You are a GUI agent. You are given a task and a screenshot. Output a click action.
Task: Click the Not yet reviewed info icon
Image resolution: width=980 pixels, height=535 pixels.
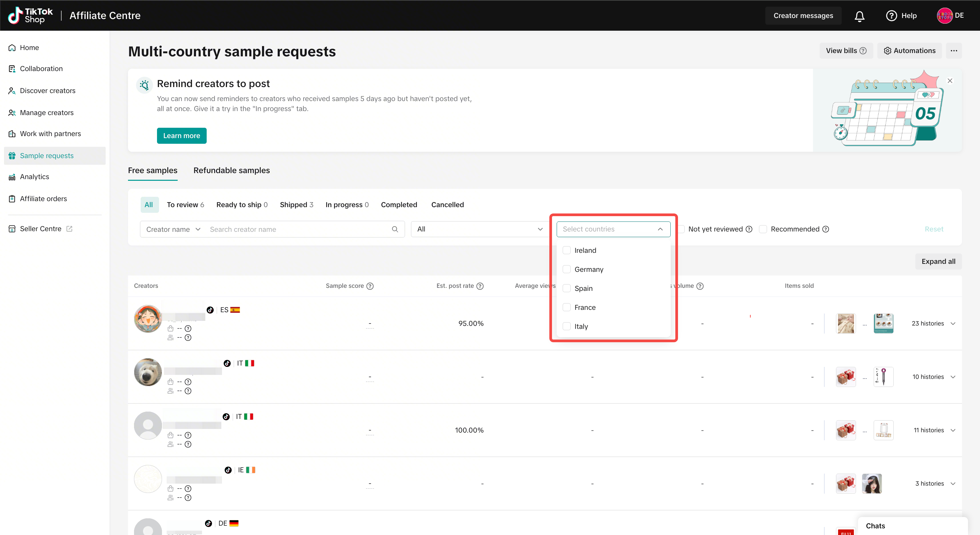click(749, 229)
